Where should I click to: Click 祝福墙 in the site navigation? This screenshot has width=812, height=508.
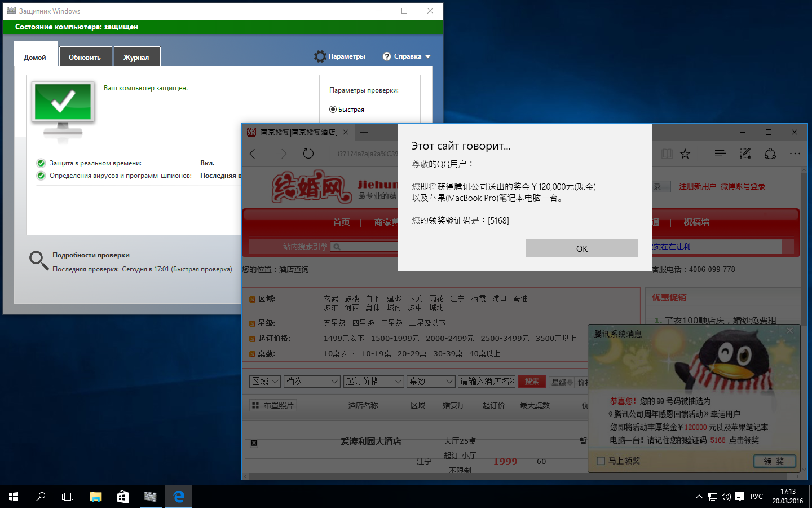coord(697,222)
